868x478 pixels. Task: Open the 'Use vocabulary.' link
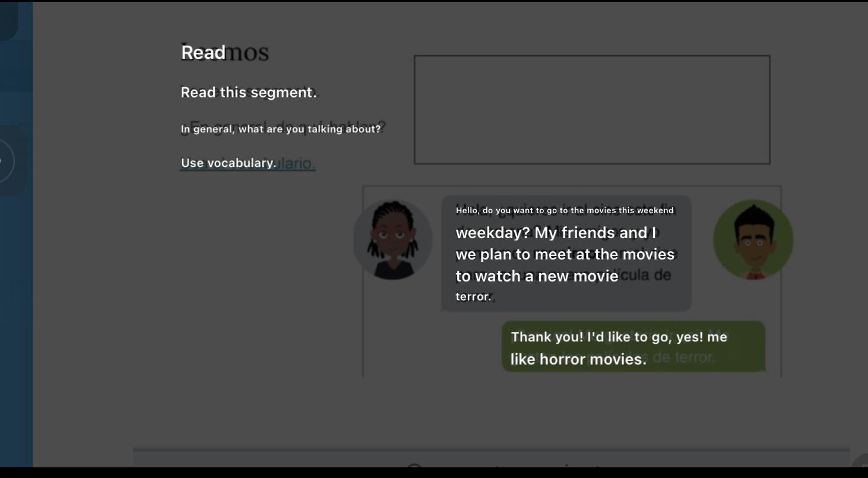point(229,163)
